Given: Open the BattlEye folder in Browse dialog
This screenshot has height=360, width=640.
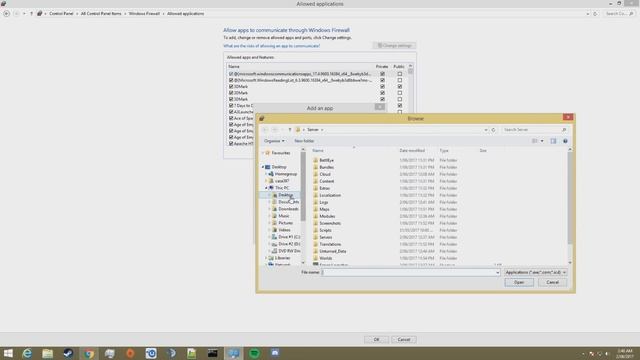Looking at the screenshot, I should pyautogui.click(x=326, y=160).
